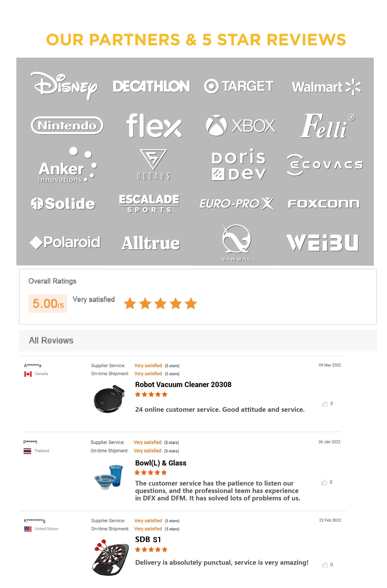Click the Walmart logo
The height and width of the screenshot is (588, 387).
(x=326, y=87)
